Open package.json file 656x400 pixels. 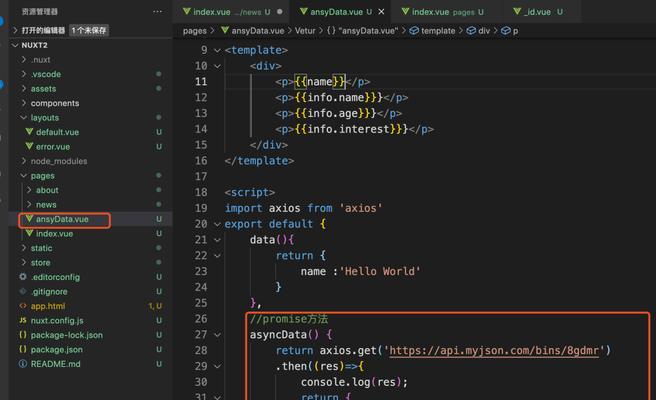(56, 349)
